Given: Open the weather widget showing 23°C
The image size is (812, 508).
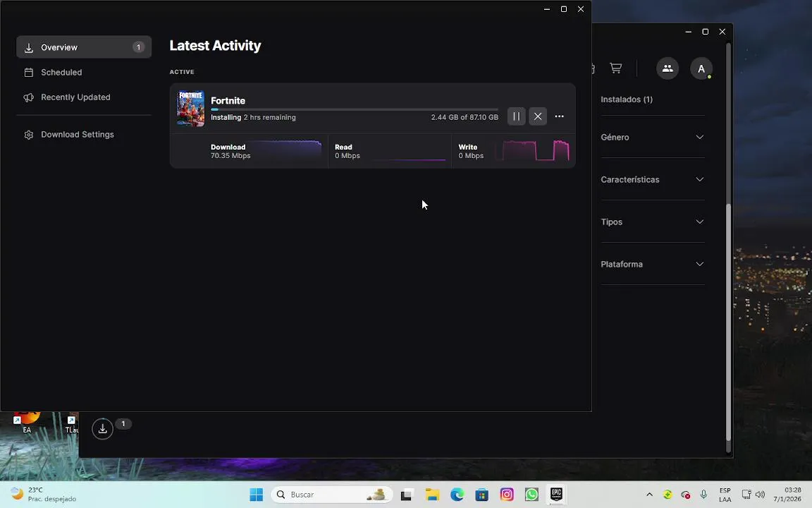Looking at the screenshot, I should coord(44,495).
